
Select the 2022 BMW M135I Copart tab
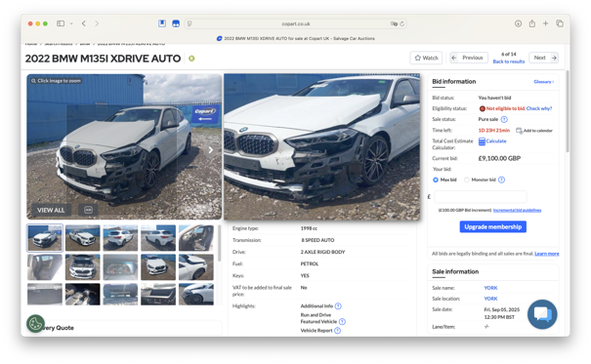point(295,38)
